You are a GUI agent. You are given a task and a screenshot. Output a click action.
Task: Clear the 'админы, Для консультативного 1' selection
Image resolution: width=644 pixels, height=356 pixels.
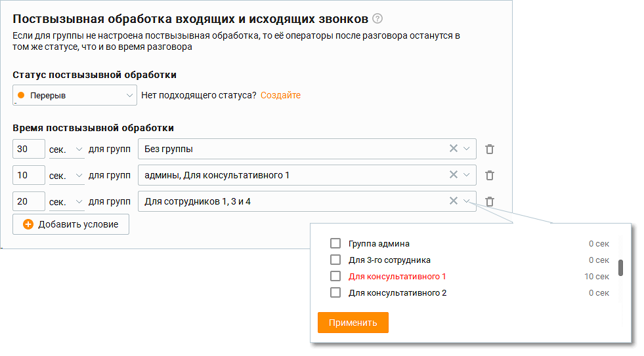454,174
